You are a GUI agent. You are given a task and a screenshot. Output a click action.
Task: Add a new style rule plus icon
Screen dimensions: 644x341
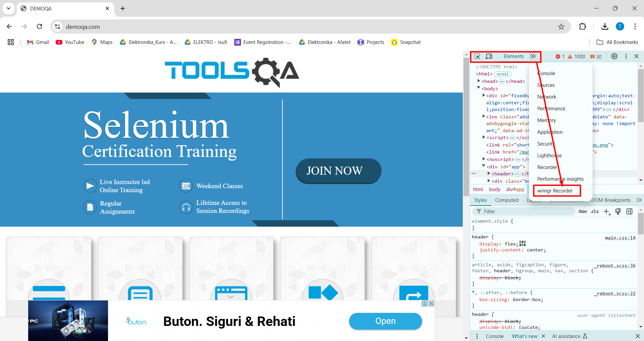click(x=607, y=212)
